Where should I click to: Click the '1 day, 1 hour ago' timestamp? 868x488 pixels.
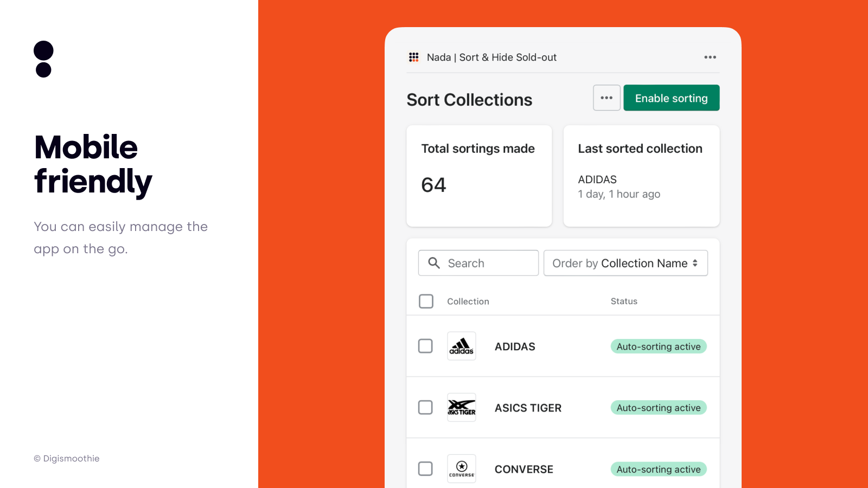(x=619, y=194)
